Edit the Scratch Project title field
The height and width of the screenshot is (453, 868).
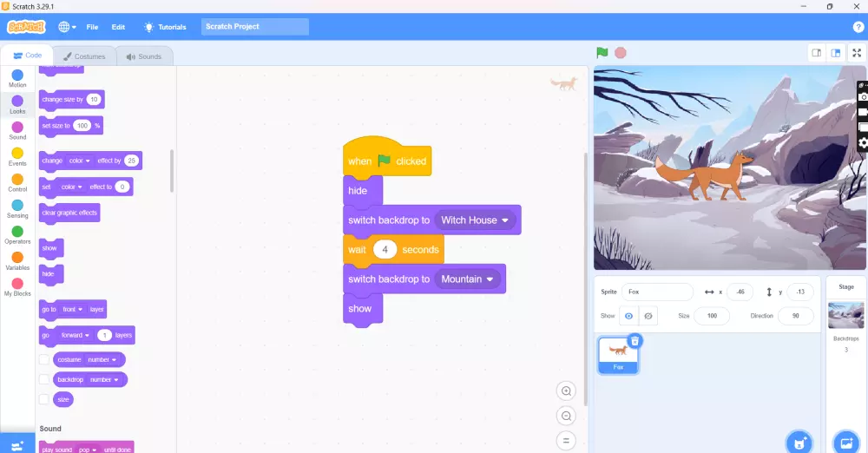tap(255, 27)
